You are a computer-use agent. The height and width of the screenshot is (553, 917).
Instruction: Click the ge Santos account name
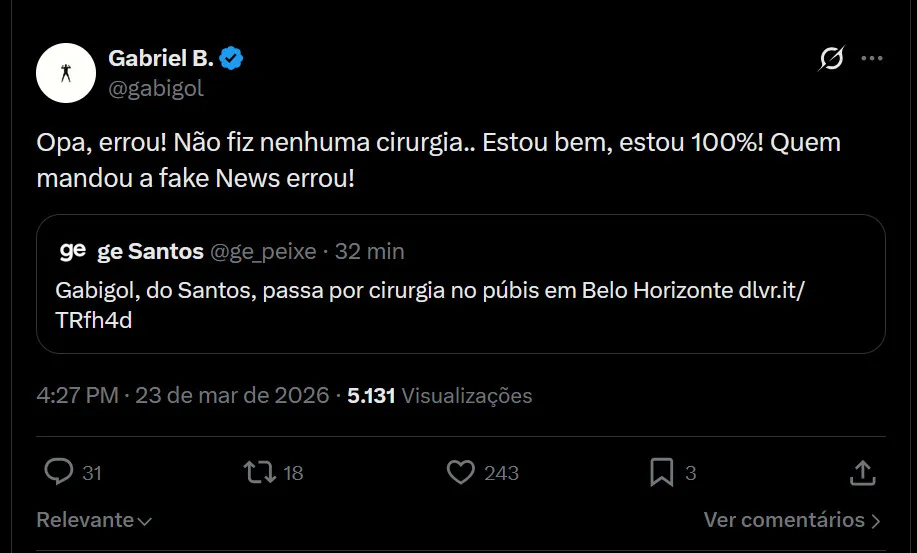[150, 251]
